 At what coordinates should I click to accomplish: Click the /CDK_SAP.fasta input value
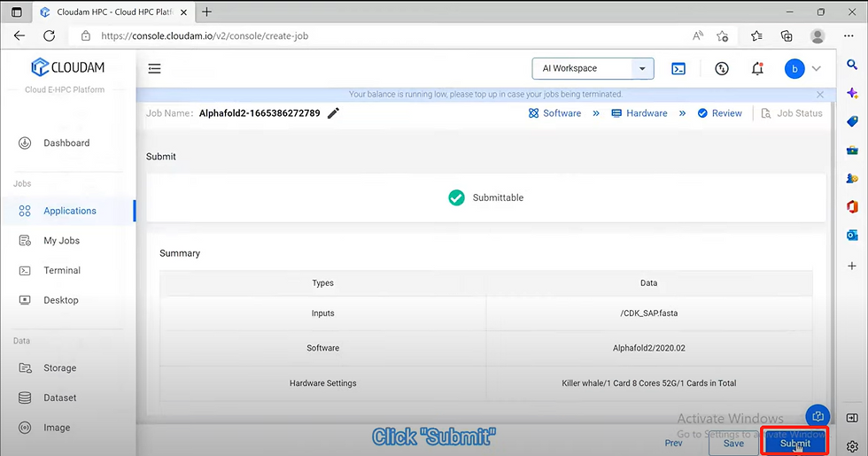click(x=648, y=313)
